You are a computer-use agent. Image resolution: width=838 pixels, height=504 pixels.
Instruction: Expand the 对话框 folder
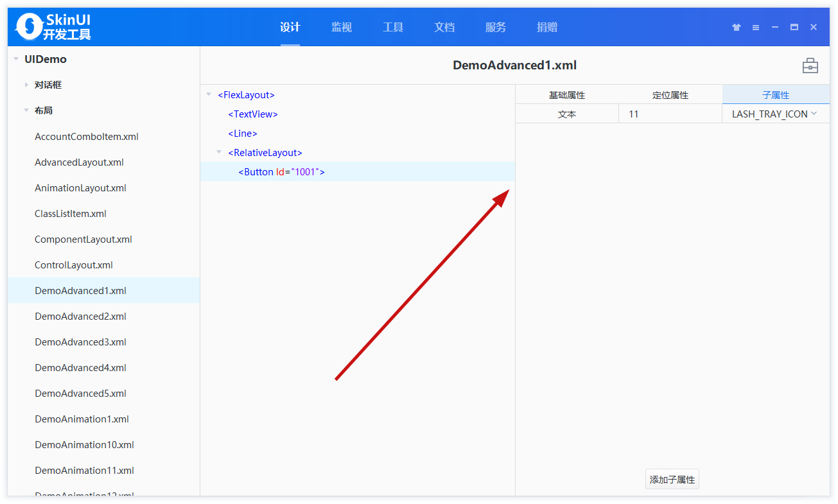click(26, 85)
